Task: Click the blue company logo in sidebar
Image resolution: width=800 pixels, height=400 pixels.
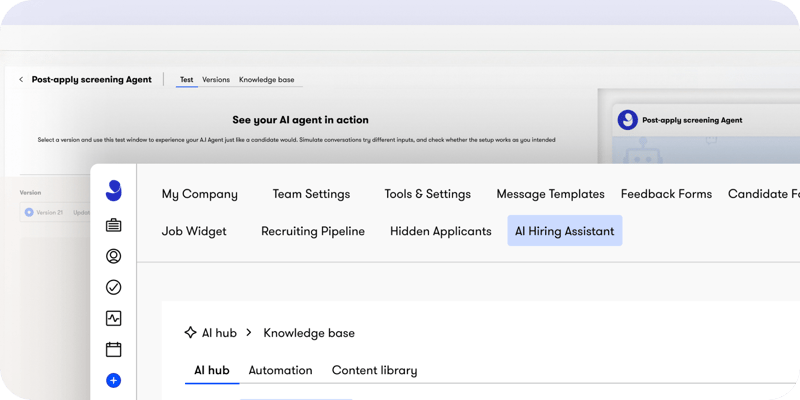Action: 113,190
